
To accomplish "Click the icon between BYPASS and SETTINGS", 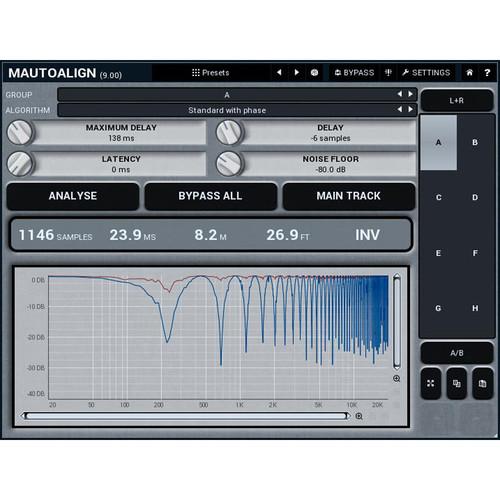I will tap(388, 73).
